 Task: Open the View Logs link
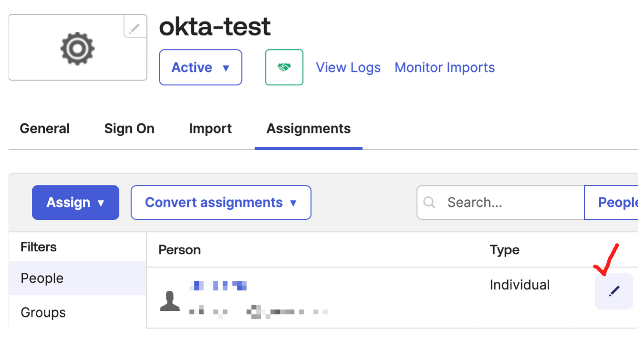[348, 68]
